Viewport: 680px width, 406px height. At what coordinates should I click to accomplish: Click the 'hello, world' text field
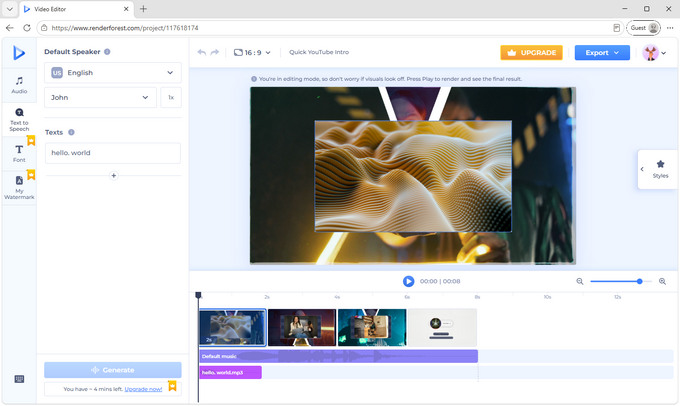113,153
